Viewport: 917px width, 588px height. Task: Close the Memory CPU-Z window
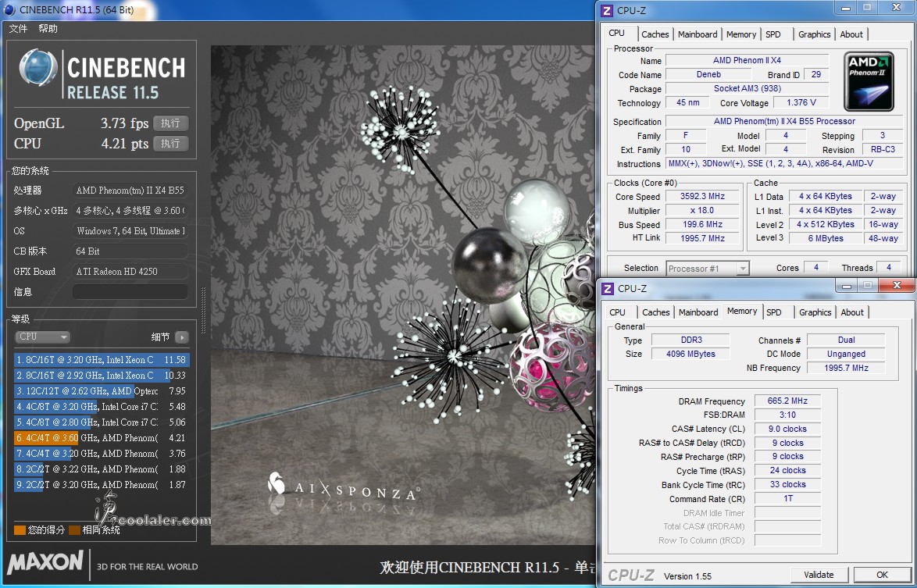[897, 285]
